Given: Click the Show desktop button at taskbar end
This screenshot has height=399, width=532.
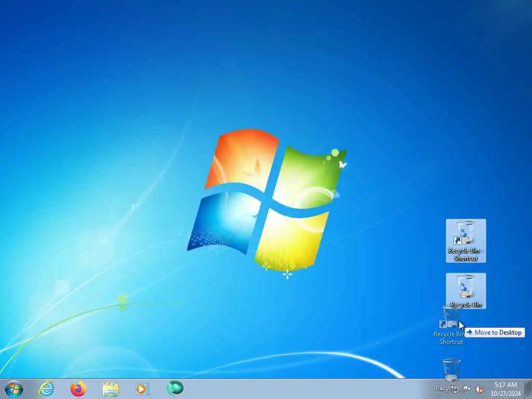Looking at the screenshot, I should pos(528,389).
